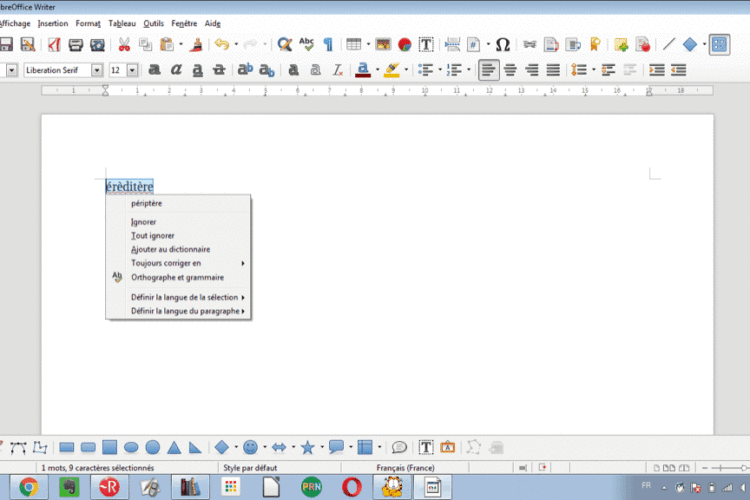Insert line shape icon

point(669,44)
